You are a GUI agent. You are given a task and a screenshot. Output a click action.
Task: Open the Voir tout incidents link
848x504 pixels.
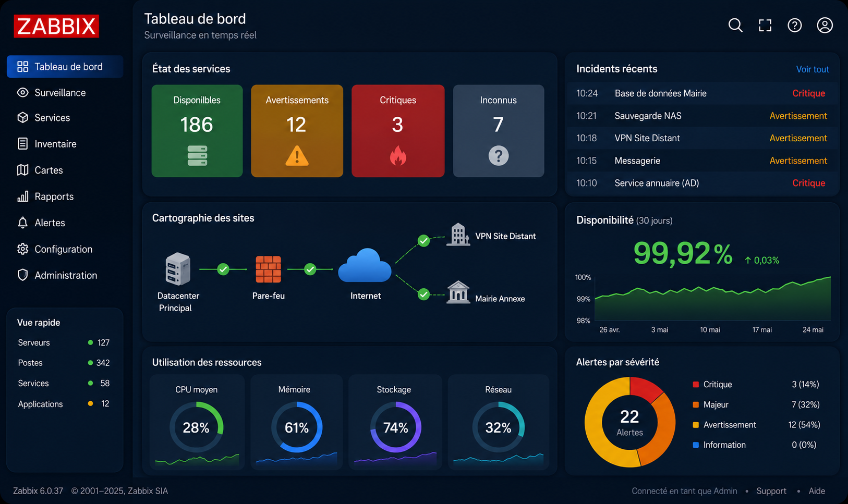(813, 69)
